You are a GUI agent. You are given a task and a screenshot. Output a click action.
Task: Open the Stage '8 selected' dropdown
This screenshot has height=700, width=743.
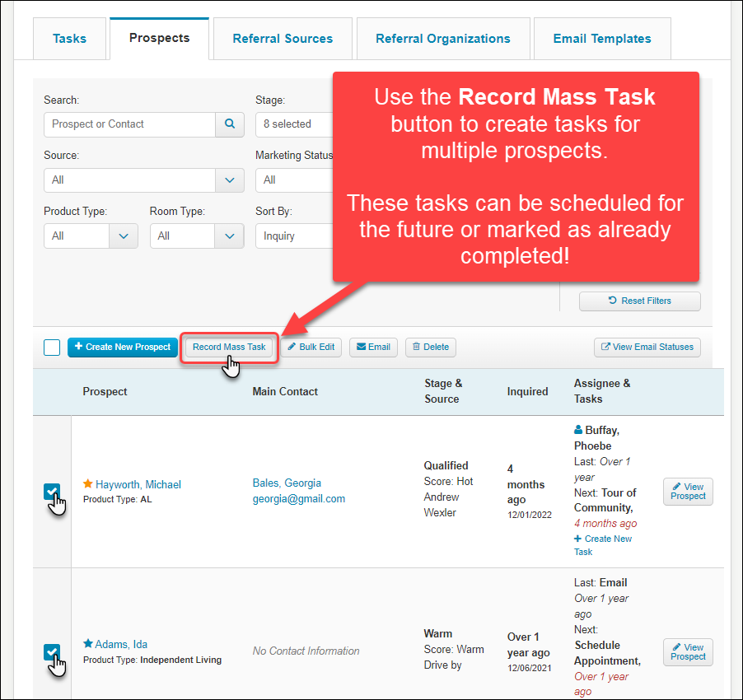click(294, 124)
